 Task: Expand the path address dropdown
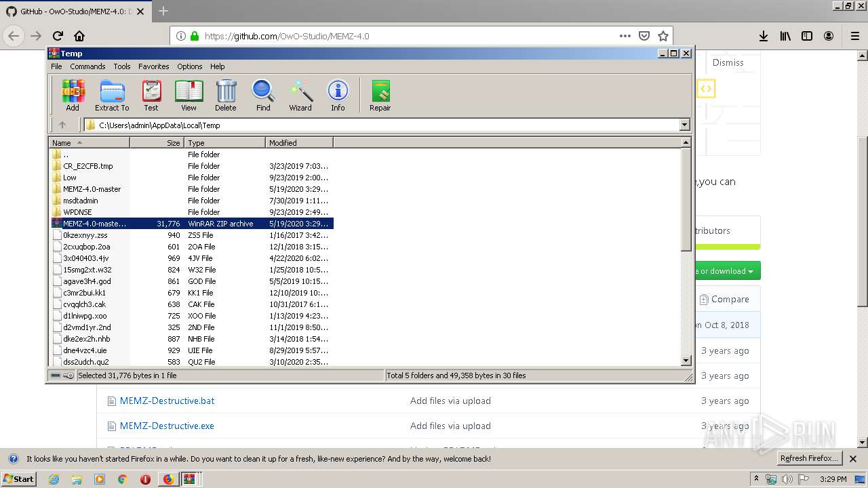coord(684,125)
